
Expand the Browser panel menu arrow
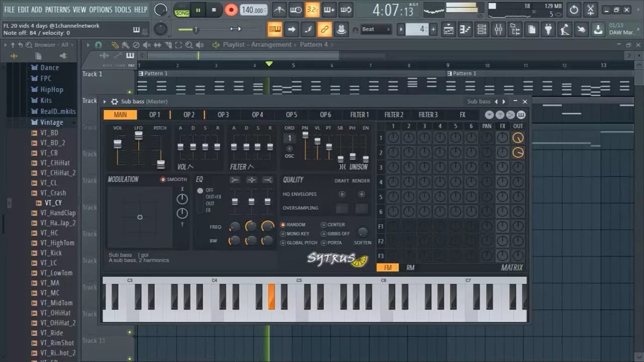tap(6, 45)
